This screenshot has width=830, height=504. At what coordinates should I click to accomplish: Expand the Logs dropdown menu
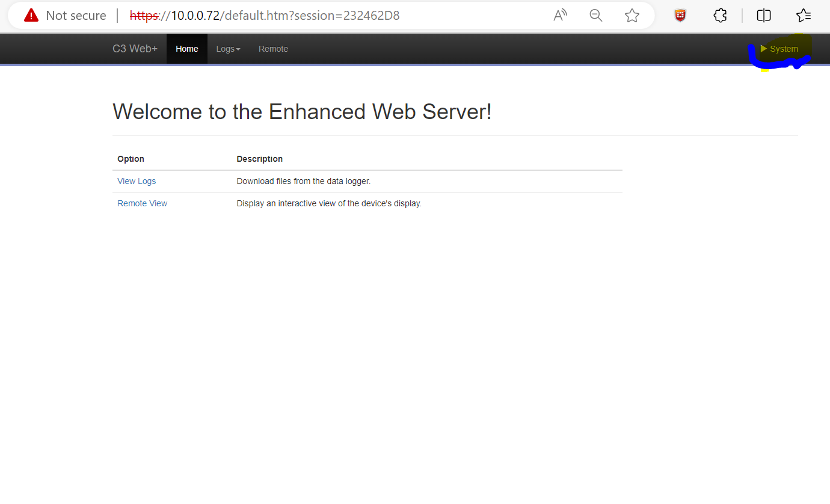228,49
